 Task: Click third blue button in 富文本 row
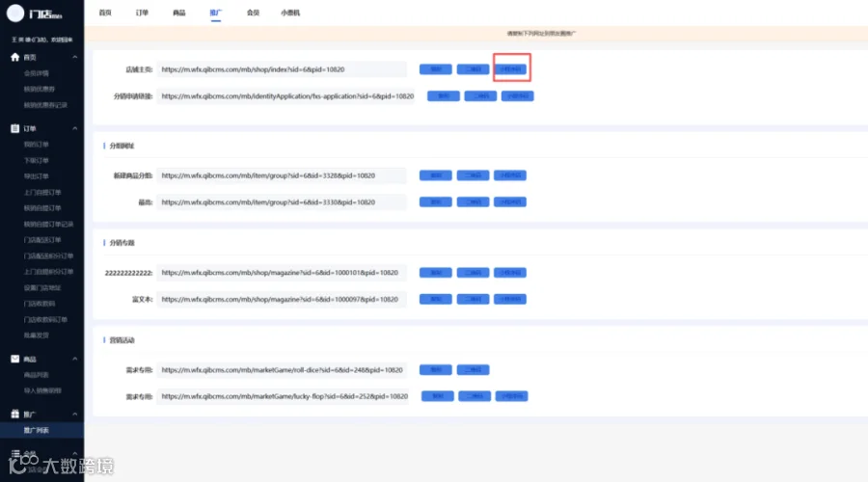click(x=510, y=299)
